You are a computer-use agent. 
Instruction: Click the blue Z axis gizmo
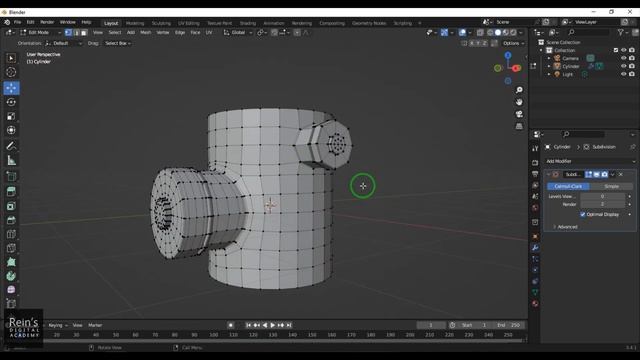(508, 55)
